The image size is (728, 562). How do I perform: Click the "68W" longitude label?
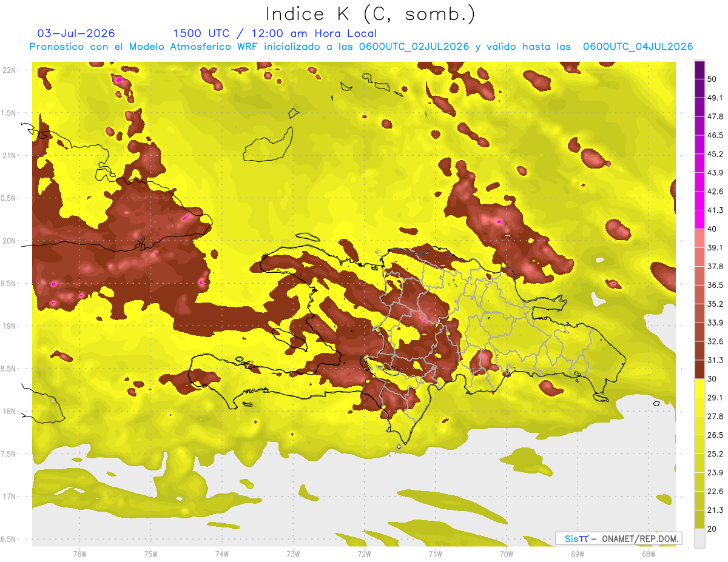649,554
